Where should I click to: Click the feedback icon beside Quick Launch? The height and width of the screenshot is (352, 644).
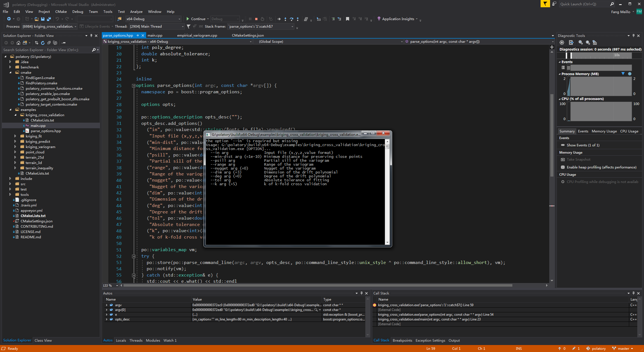coord(554,4)
